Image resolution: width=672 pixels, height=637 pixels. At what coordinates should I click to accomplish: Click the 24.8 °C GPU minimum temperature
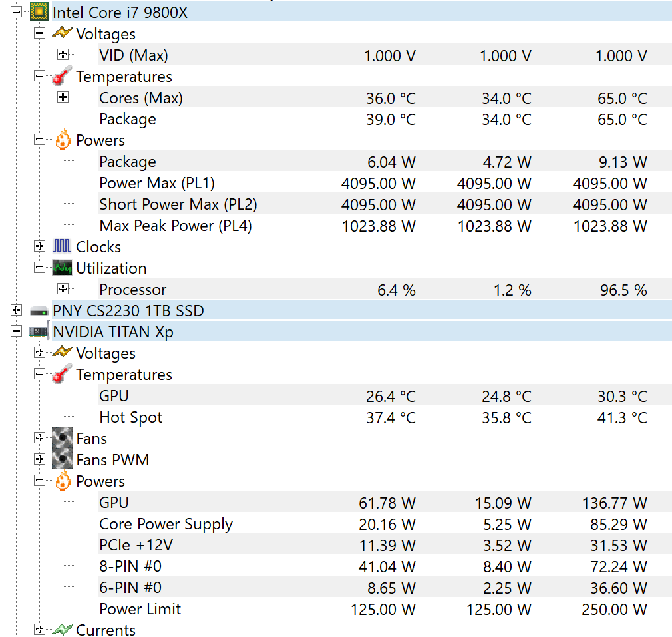tap(506, 396)
